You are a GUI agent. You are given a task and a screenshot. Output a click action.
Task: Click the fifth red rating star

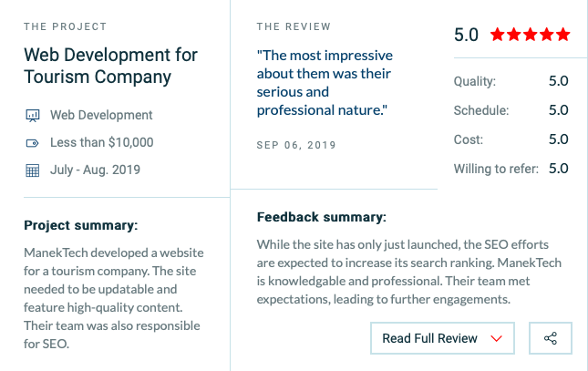[562, 35]
